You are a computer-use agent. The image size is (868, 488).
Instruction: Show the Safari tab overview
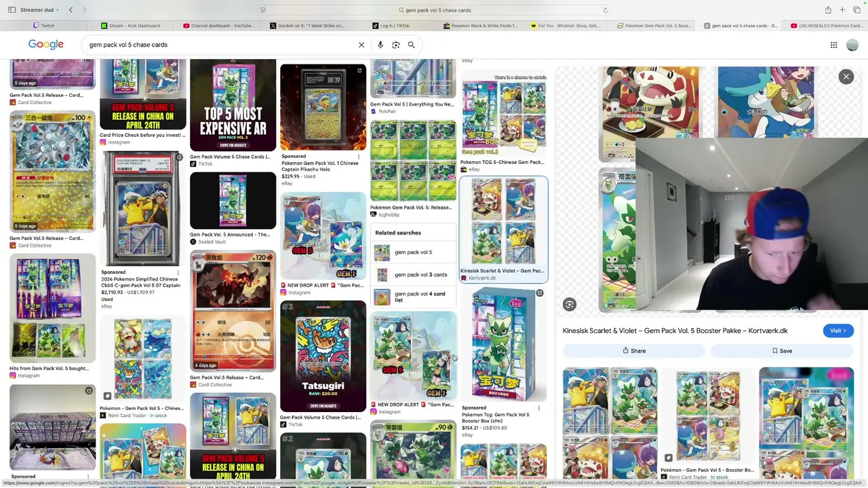(x=856, y=10)
